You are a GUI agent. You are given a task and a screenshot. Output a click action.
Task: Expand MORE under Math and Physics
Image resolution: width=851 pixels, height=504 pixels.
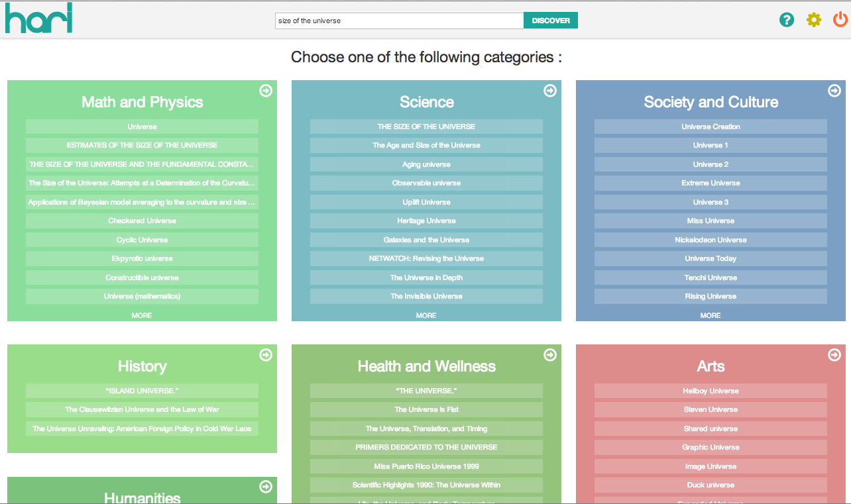click(142, 315)
